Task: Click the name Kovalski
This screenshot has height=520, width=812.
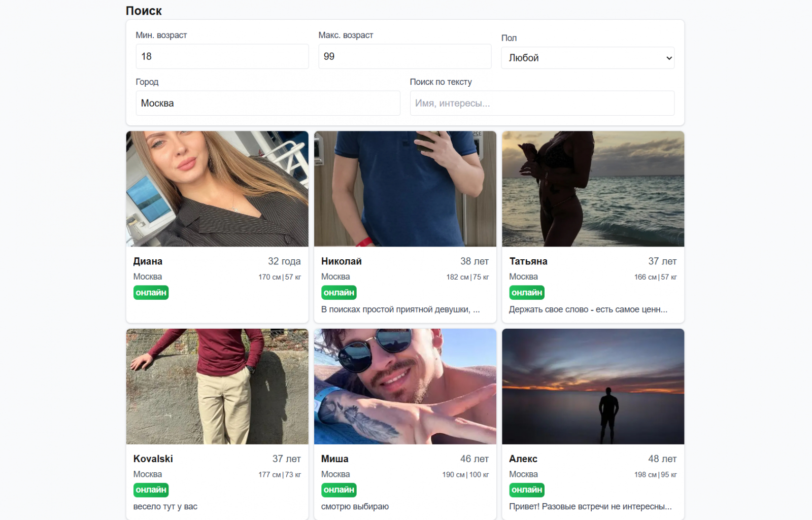Action: 153,459
